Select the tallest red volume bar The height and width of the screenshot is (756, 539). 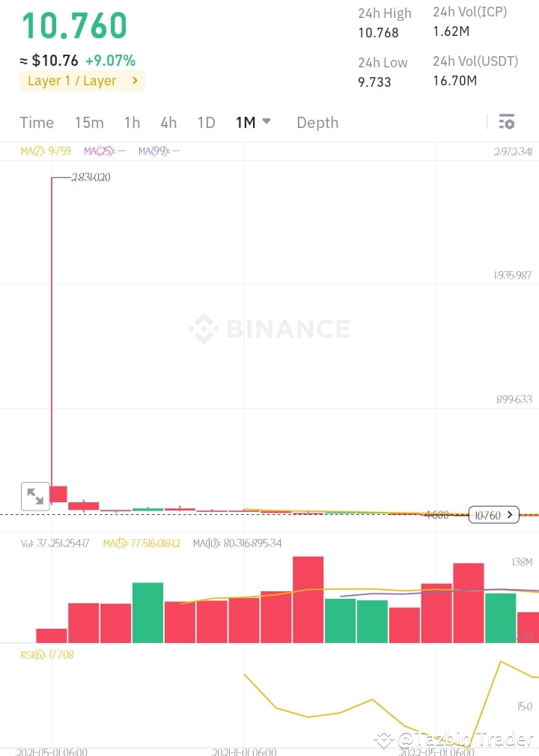pyautogui.click(x=308, y=600)
